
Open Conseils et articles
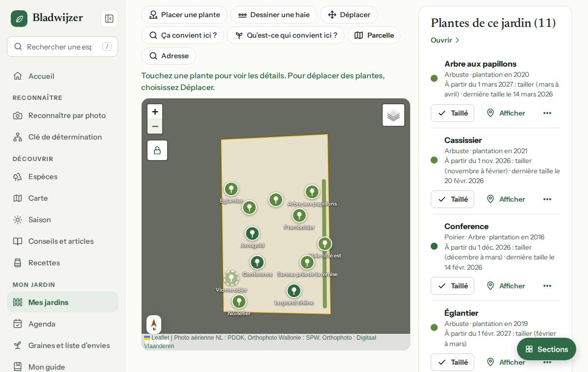click(62, 241)
